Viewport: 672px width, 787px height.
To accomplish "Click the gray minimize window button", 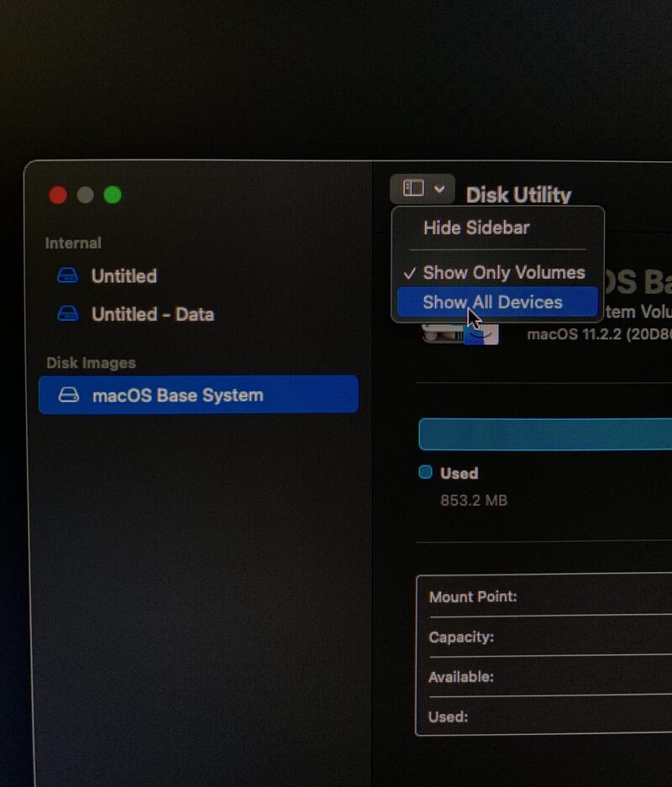I will click(x=86, y=195).
